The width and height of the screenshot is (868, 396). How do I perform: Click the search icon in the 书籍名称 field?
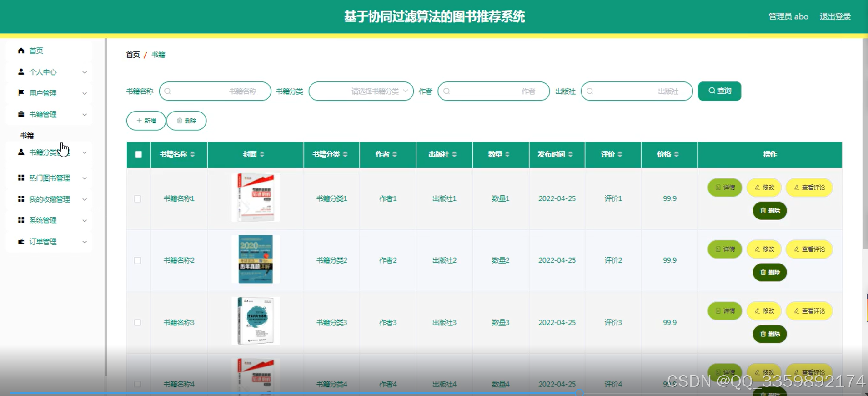167,91
